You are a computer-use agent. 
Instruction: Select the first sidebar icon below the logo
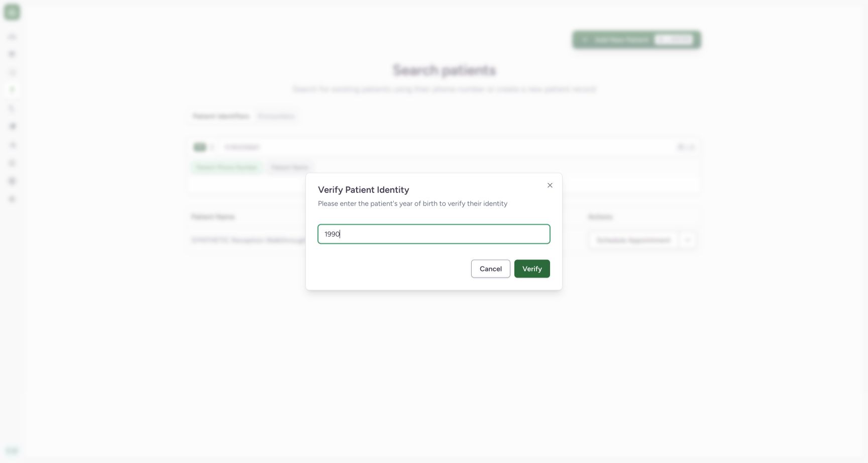pos(12,37)
